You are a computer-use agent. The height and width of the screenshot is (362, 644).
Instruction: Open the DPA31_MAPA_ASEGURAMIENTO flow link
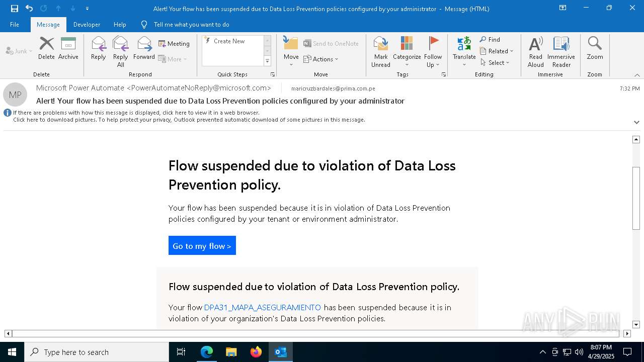[x=263, y=307]
